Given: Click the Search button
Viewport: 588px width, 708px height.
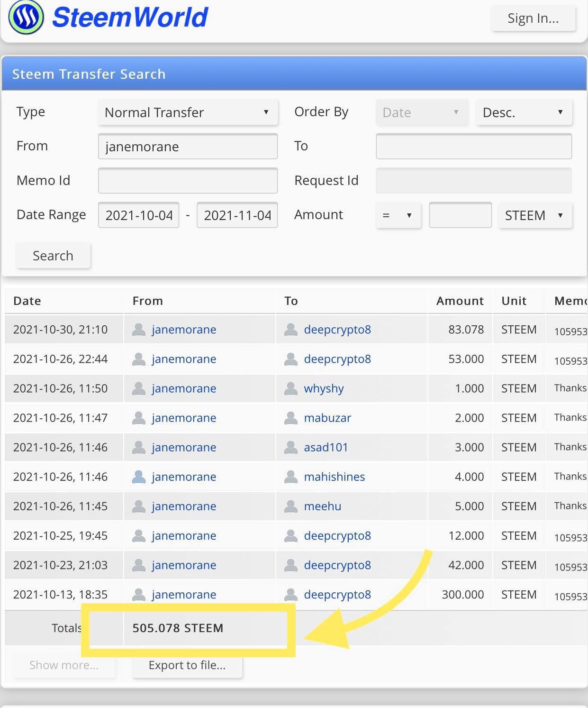Looking at the screenshot, I should [53, 256].
